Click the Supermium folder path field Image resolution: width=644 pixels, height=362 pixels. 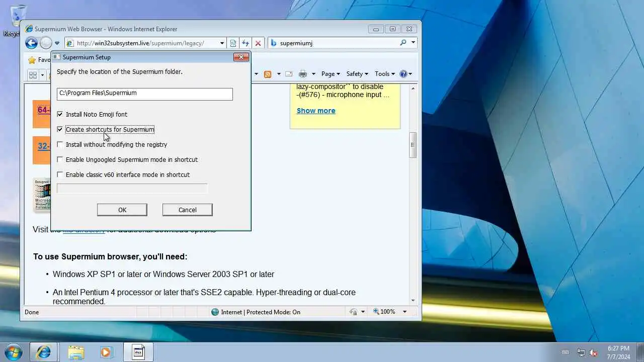tap(145, 94)
